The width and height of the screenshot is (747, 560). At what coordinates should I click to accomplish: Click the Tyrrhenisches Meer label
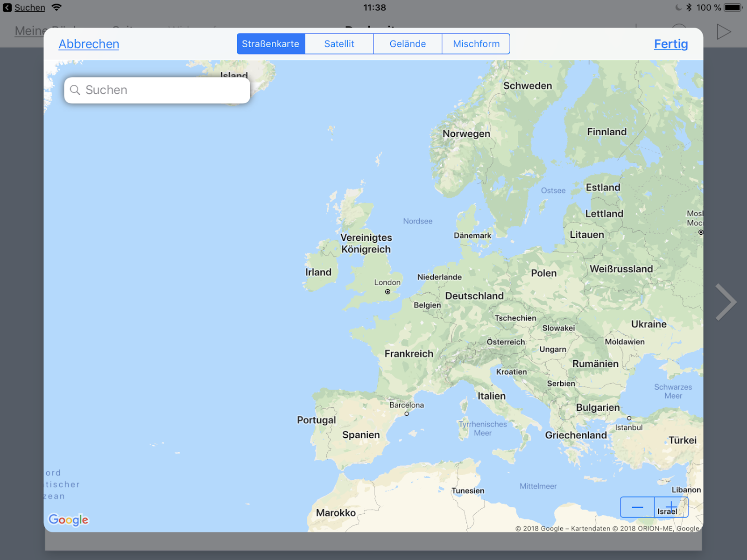pyautogui.click(x=483, y=428)
